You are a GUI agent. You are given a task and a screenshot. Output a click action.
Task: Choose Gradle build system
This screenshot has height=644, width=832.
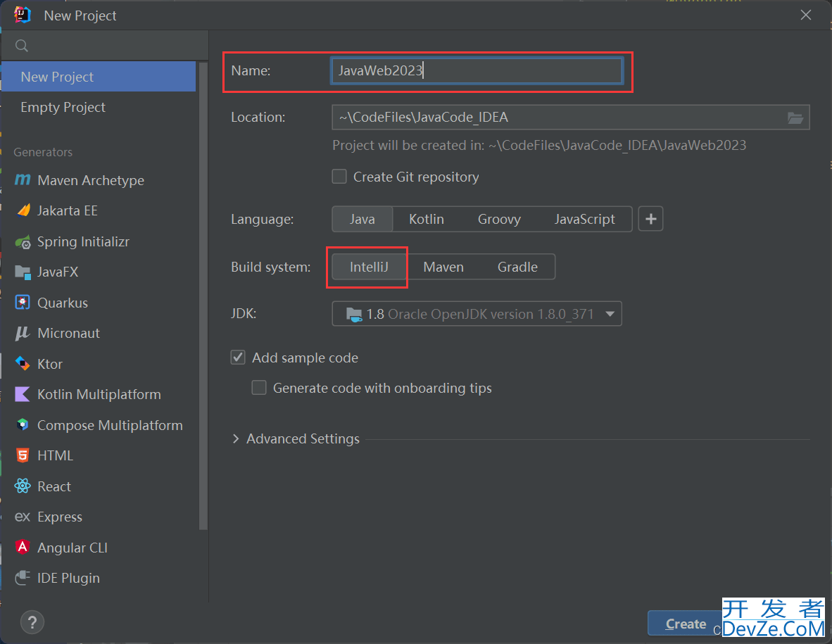point(517,267)
